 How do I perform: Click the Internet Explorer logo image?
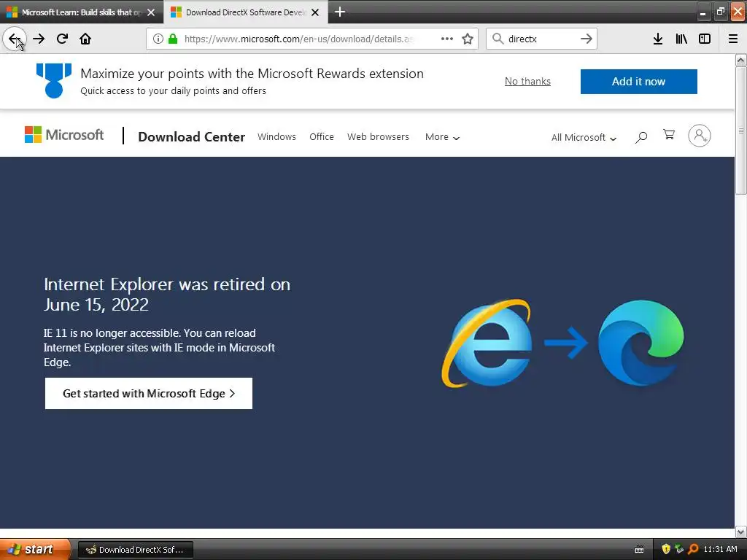(x=487, y=343)
